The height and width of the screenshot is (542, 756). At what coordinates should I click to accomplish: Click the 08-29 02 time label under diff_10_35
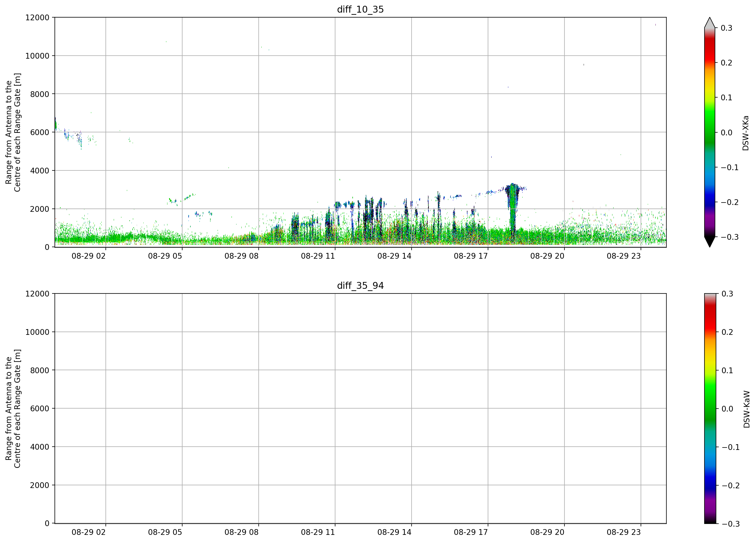click(x=89, y=256)
